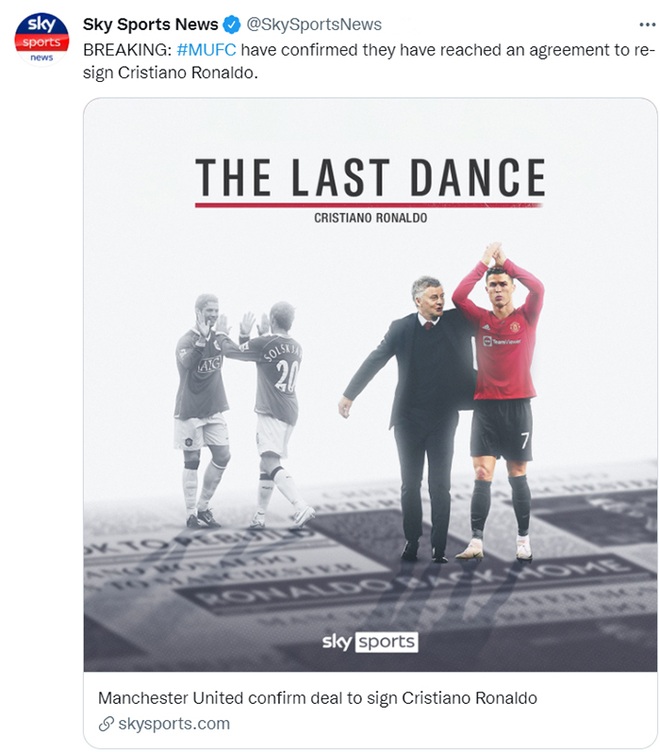The height and width of the screenshot is (752, 660).
Task: Click the red underline beneath the title
Action: coord(368,205)
